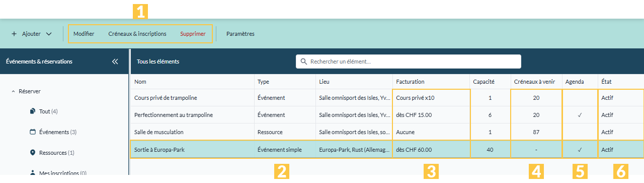Image resolution: width=644 pixels, height=183 pixels.
Task: Sort by Créneaux à venir column header
Action: pos(536,82)
